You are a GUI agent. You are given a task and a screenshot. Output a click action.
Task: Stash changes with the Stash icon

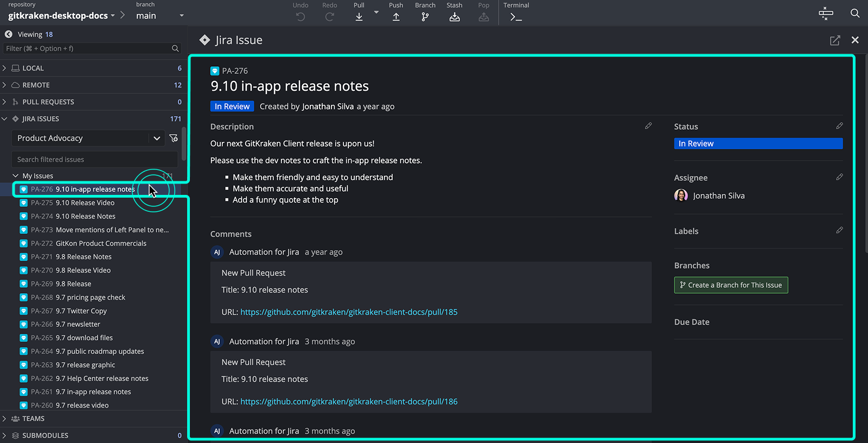point(455,17)
